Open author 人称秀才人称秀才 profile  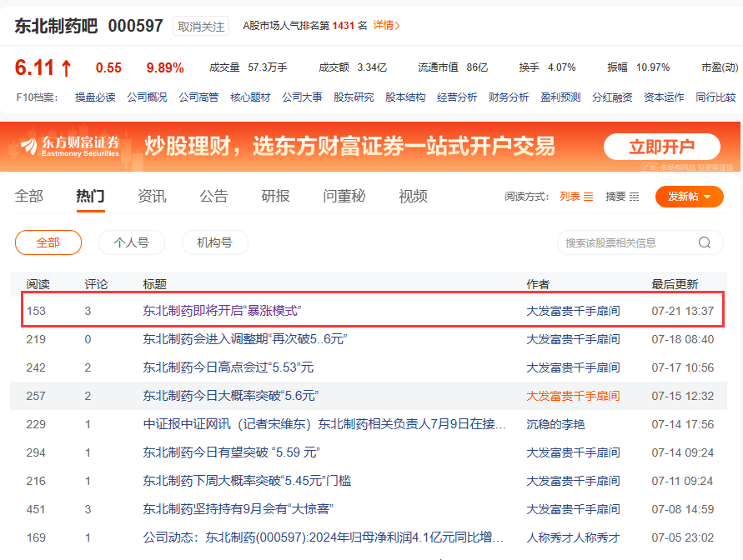pyautogui.click(x=573, y=537)
